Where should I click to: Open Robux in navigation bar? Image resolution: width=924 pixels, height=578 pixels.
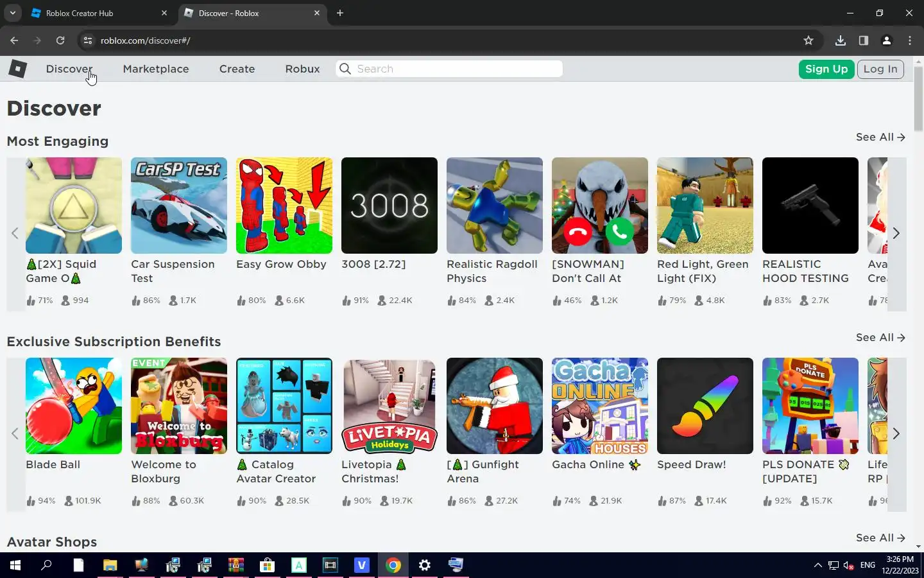(x=302, y=69)
